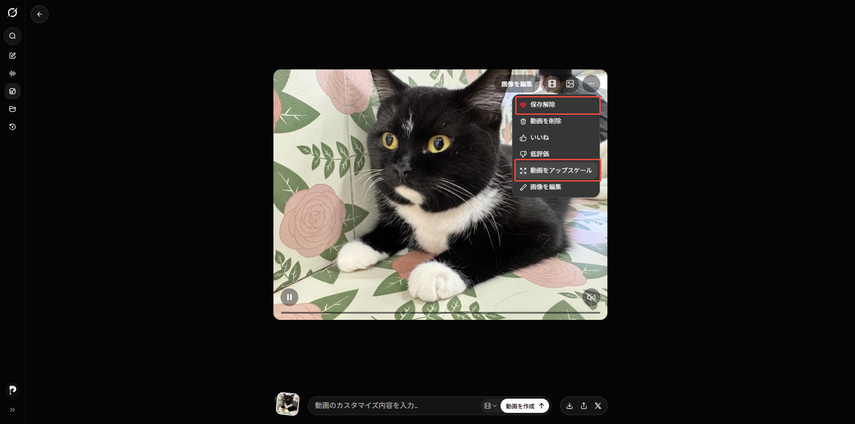Post to X with the X icon
The image size is (855, 424).
coord(598,406)
